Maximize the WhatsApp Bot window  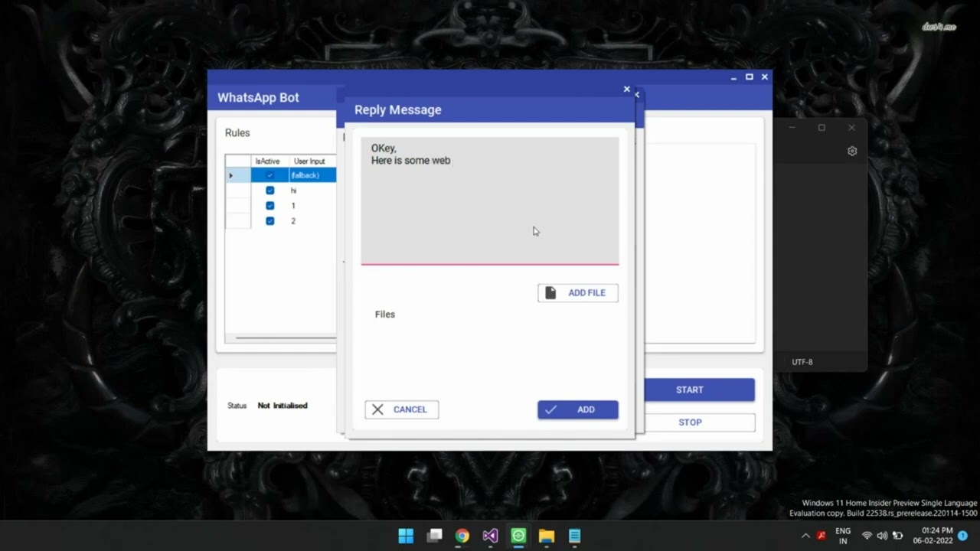point(750,77)
